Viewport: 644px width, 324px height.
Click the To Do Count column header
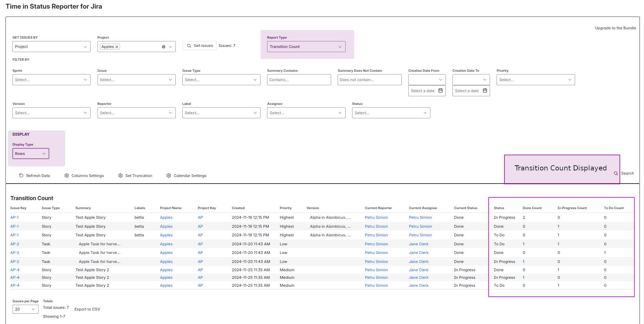pyautogui.click(x=614, y=208)
